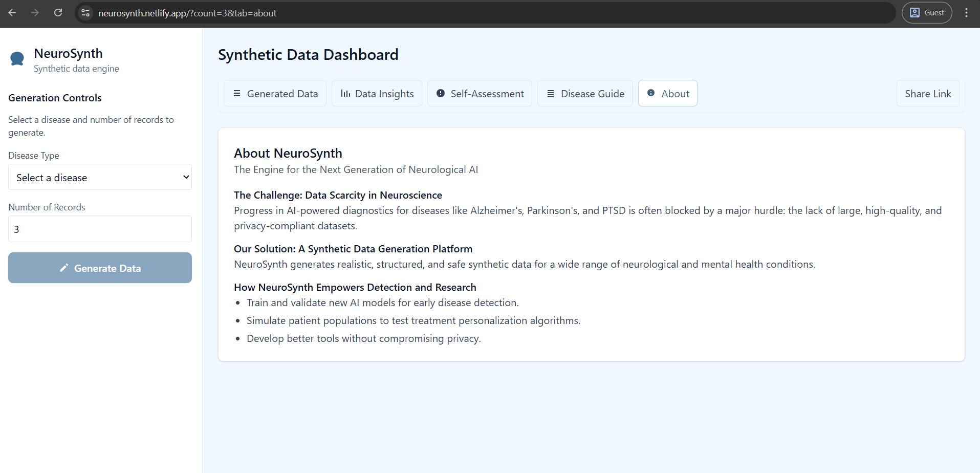Click the NeuroSynth brain logo icon

coord(17,59)
